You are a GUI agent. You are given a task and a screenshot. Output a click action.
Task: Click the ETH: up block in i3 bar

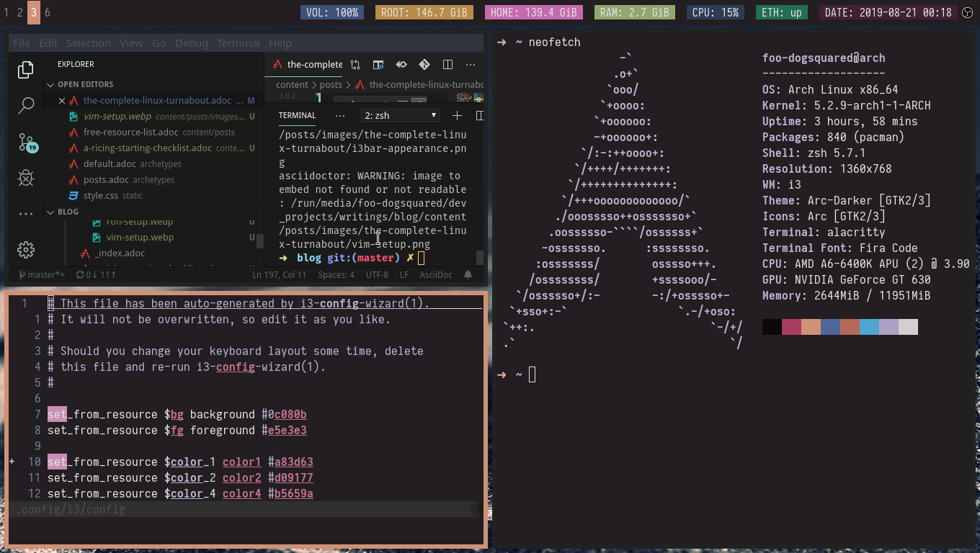pos(781,12)
